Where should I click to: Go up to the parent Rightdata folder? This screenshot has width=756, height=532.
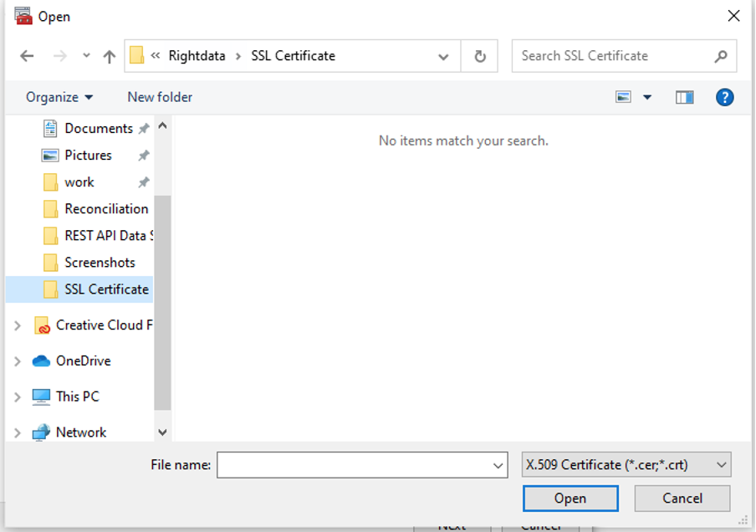109,55
